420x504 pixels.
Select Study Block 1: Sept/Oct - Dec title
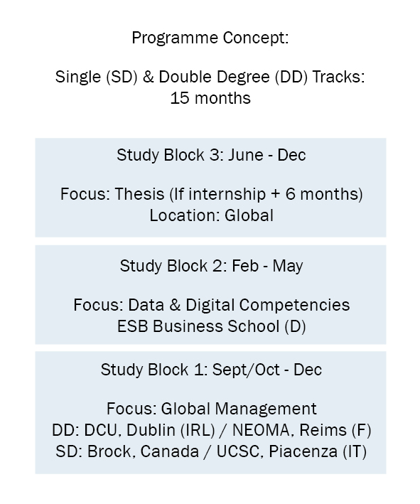tap(211, 370)
